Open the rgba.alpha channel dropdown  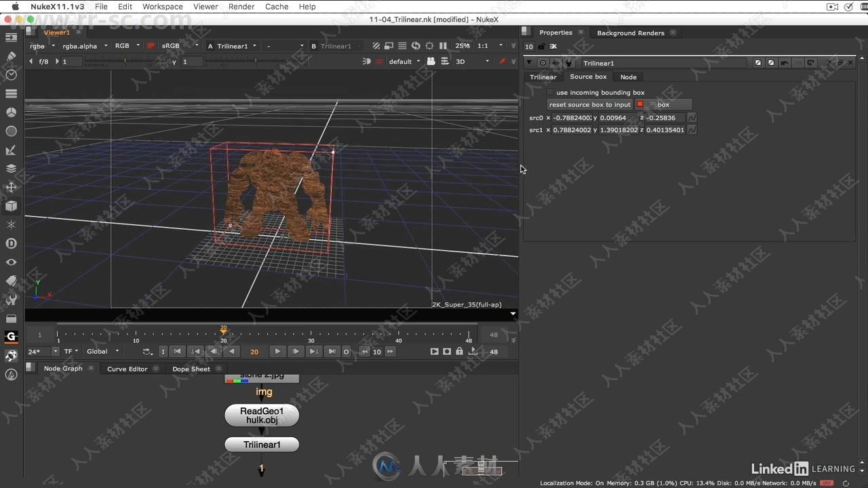tap(85, 46)
